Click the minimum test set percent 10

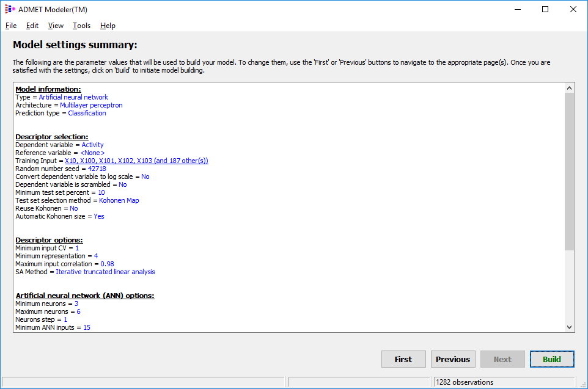(101, 192)
